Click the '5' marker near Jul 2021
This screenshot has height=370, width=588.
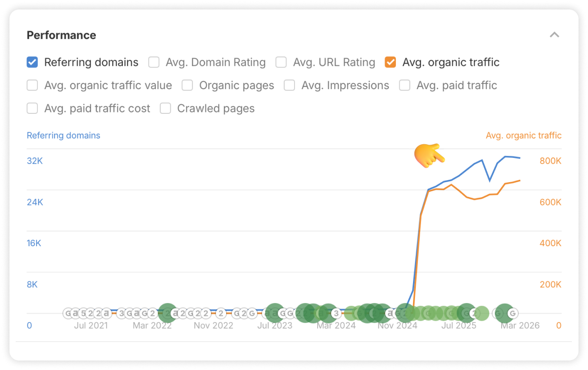click(83, 314)
